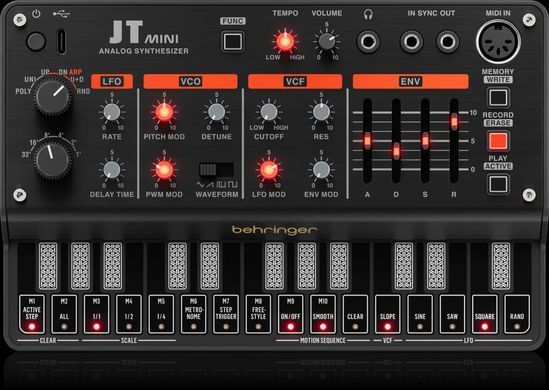Toggle the M8 FREESTYLE key
Image resolution: width=549 pixels, height=390 pixels.
point(258,314)
